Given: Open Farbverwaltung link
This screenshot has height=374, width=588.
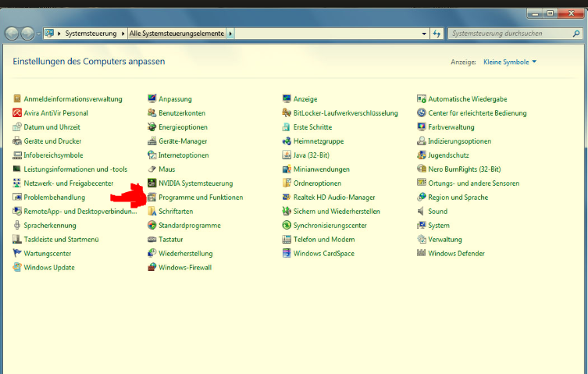Looking at the screenshot, I should [451, 126].
